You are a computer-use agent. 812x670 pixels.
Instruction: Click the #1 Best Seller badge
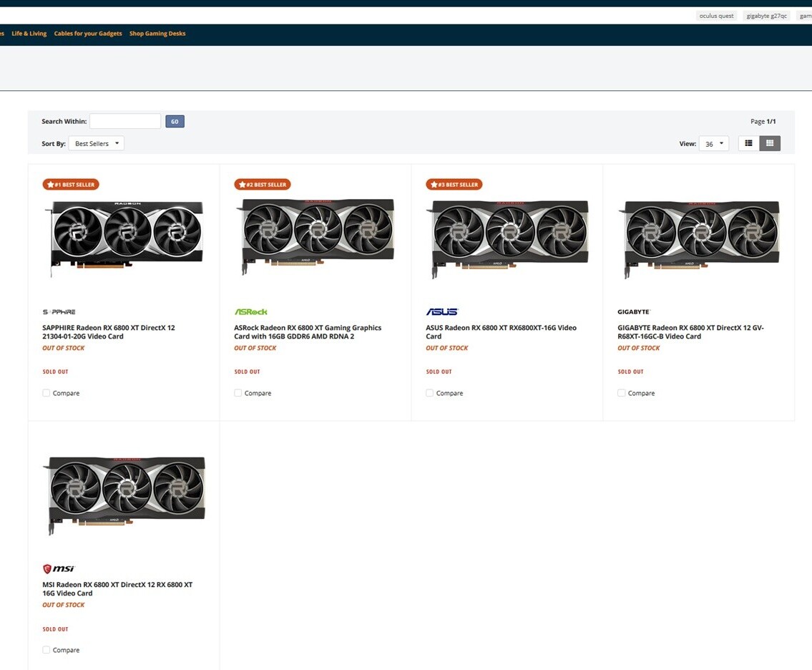pyautogui.click(x=71, y=185)
